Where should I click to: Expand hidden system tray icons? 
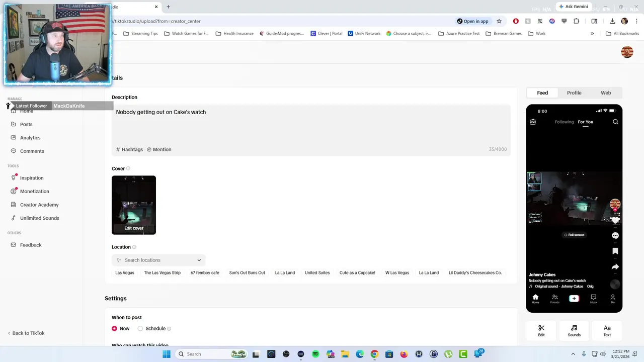(x=573, y=354)
